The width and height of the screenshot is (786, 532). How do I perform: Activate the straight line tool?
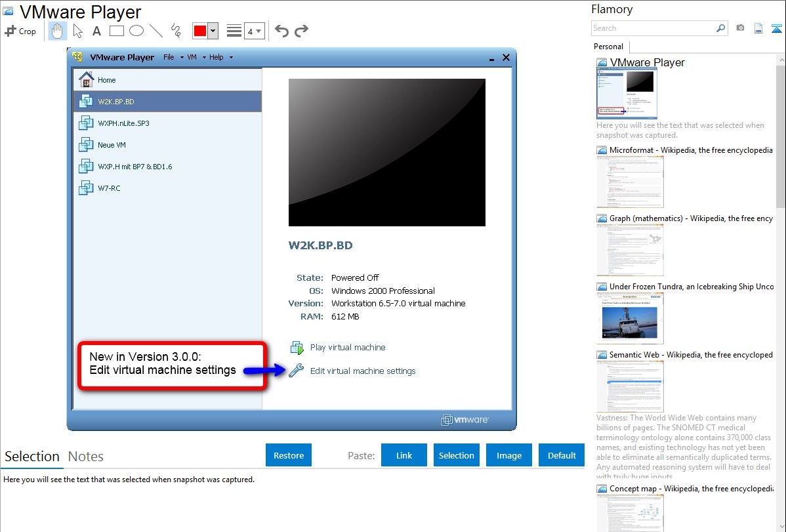[x=156, y=31]
